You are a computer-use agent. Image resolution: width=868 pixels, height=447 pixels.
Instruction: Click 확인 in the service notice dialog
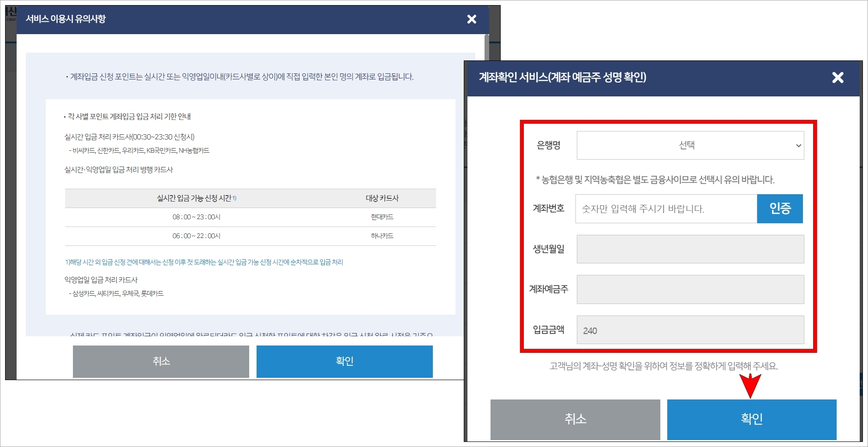[344, 361]
